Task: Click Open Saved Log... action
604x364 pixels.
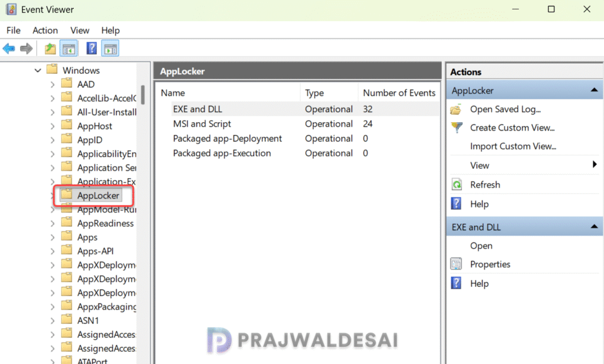Action: click(x=505, y=109)
